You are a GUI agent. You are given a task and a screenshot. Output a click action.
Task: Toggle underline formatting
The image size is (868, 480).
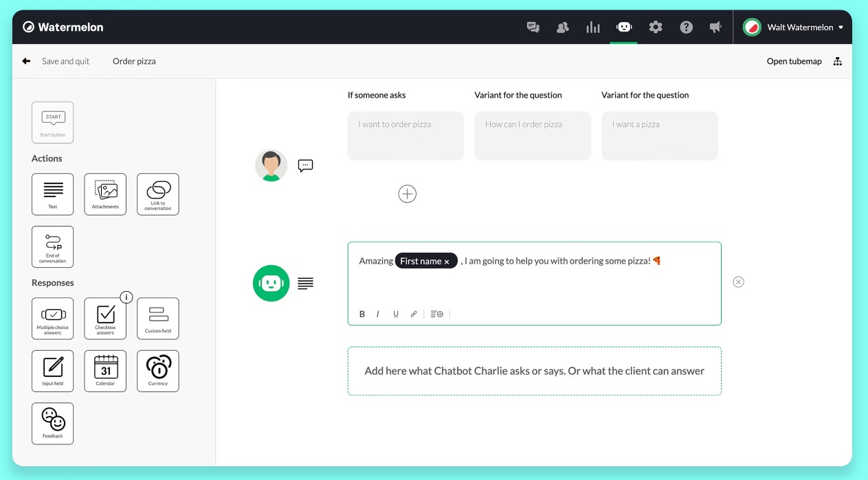pyautogui.click(x=396, y=314)
